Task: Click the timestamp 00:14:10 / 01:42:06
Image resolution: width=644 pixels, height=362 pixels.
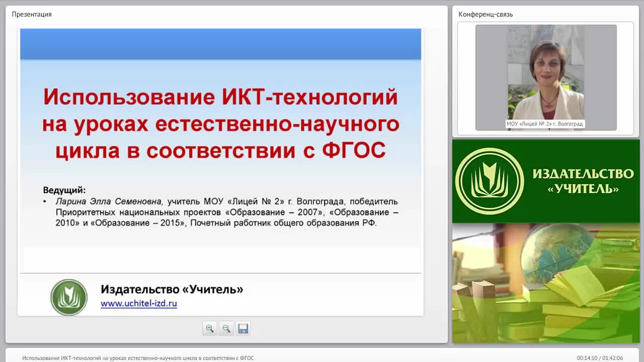Action: [600, 358]
